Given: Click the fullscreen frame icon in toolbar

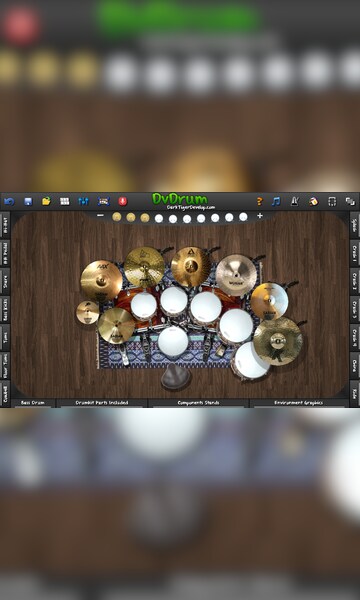Looking at the screenshot, I should coord(332,201).
